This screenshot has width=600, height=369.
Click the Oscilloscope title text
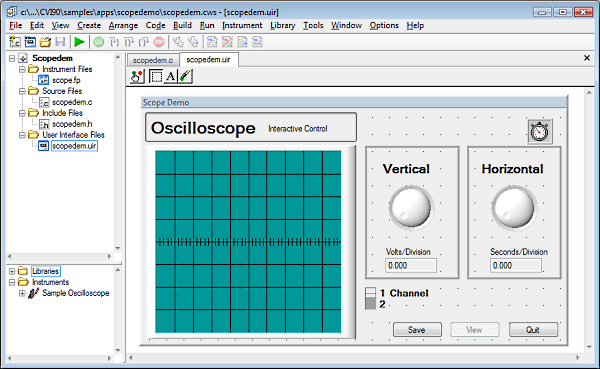(203, 128)
